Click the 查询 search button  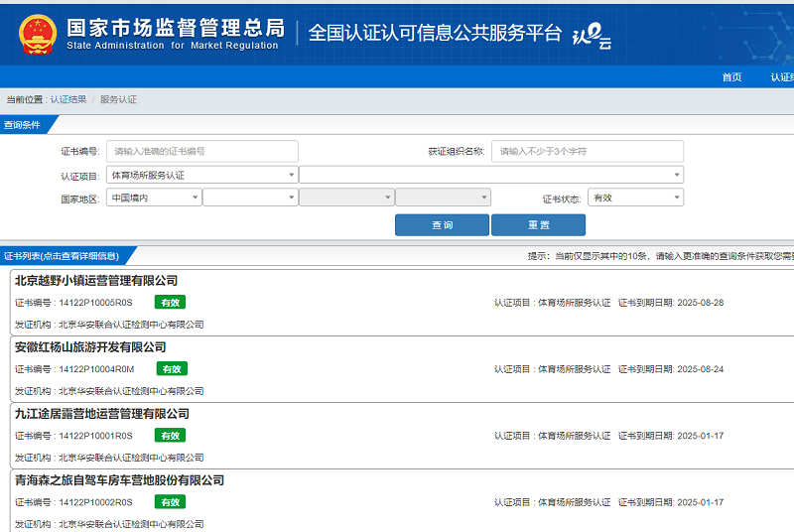coord(442,224)
